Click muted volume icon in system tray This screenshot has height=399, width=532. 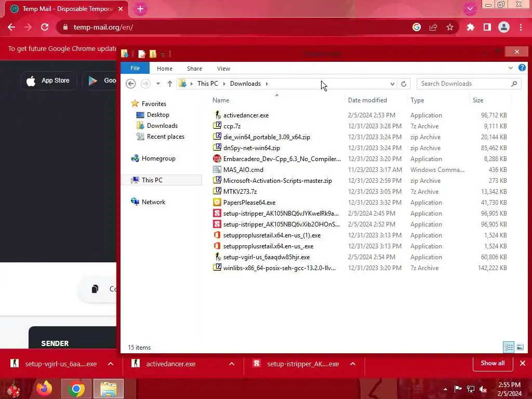(x=483, y=389)
